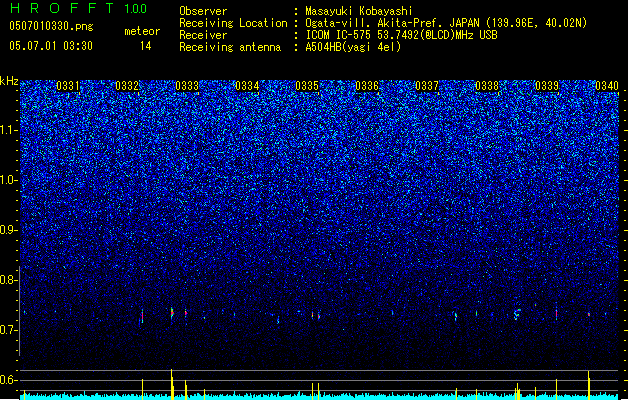Screen dimensions: 629x400
Task: Click the 0.6 kHz axis tick label
Action: coord(9,380)
